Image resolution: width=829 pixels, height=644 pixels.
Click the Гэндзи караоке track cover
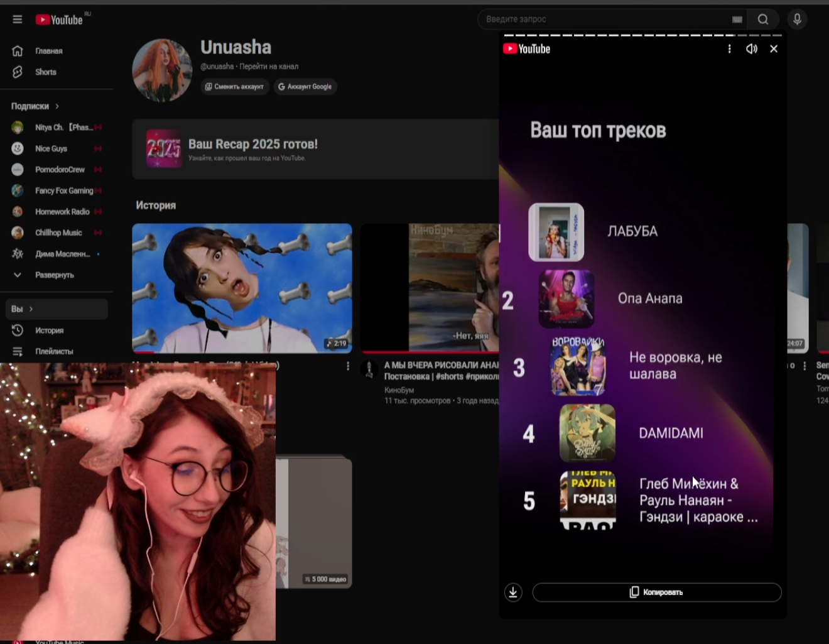[x=588, y=501]
